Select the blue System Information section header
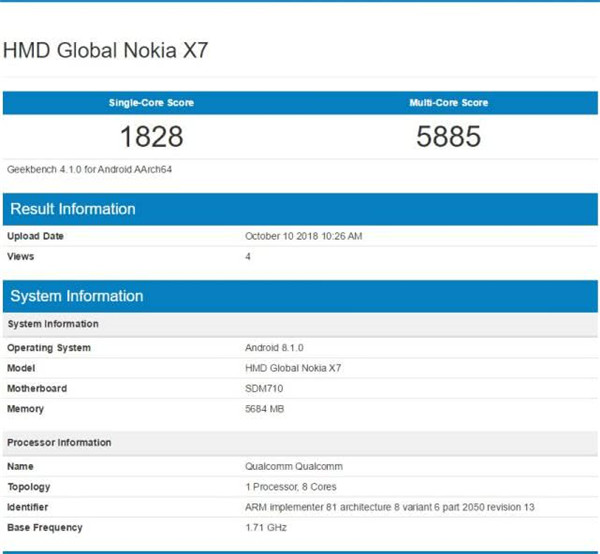This screenshot has width=600, height=554. tap(77, 296)
